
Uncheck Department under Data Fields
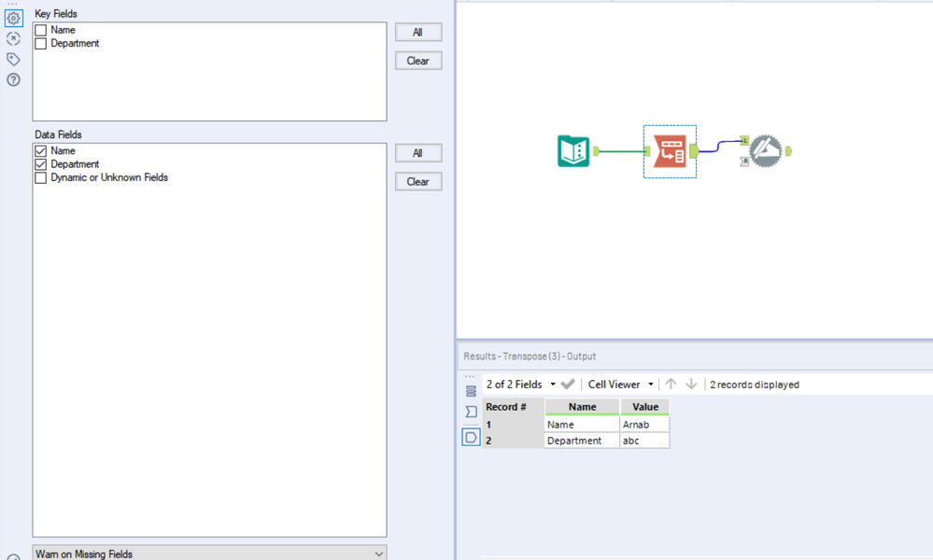[40, 164]
